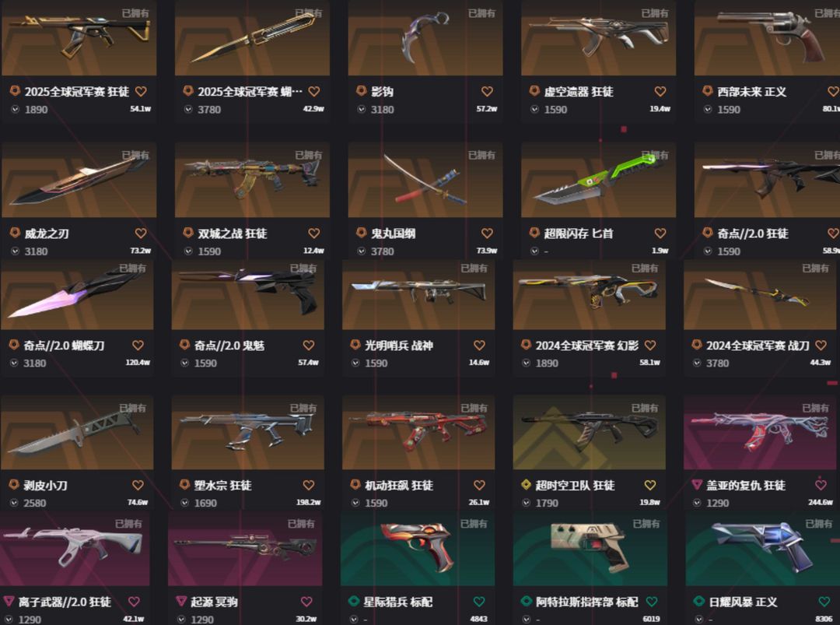Toggle heart on 鬼丸国纲 katana skin
The width and height of the screenshot is (840, 625).
pyautogui.click(x=487, y=233)
